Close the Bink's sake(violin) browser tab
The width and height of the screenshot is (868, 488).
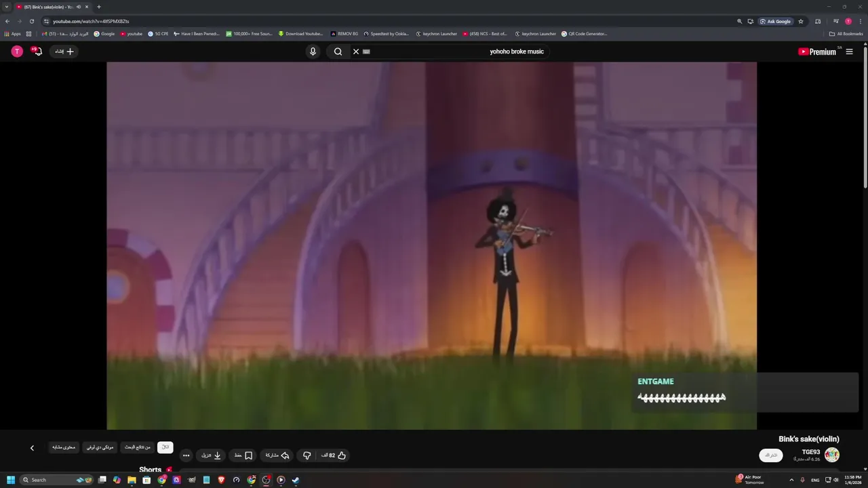(87, 7)
